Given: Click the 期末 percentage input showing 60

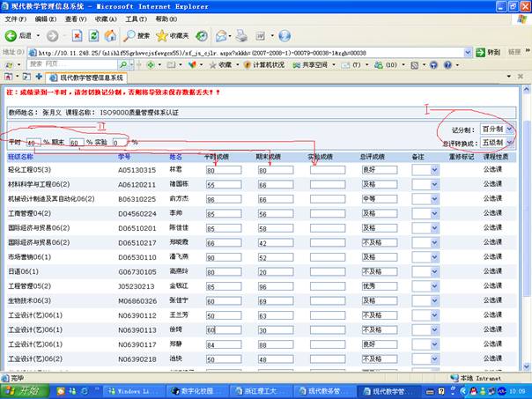Looking at the screenshot, I should [76, 142].
